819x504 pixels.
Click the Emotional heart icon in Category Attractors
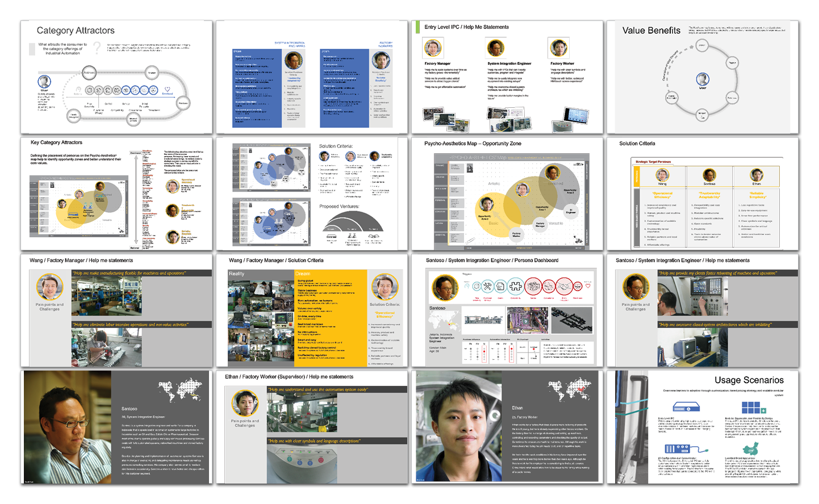click(167, 89)
